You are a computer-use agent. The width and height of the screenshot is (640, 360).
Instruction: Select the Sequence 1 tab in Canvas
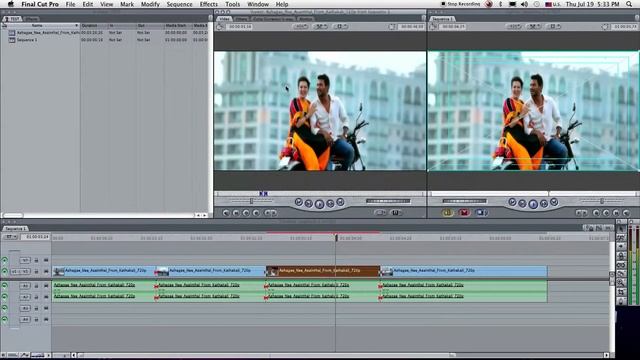pos(442,19)
